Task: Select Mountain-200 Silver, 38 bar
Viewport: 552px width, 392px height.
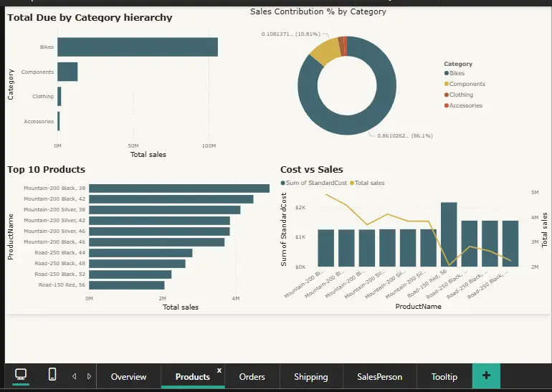Action: tap(165, 210)
